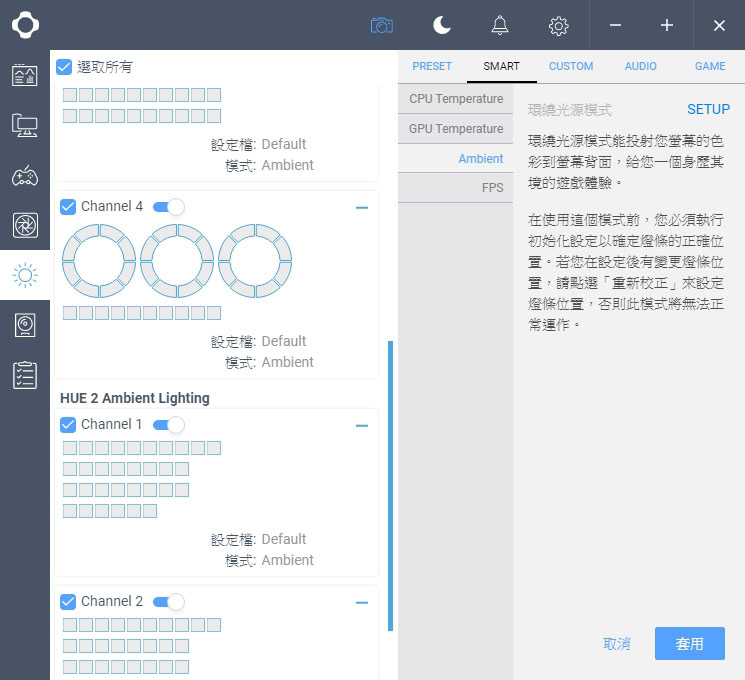Open the Games controller sidebar icon
745x680 pixels.
pos(25,176)
